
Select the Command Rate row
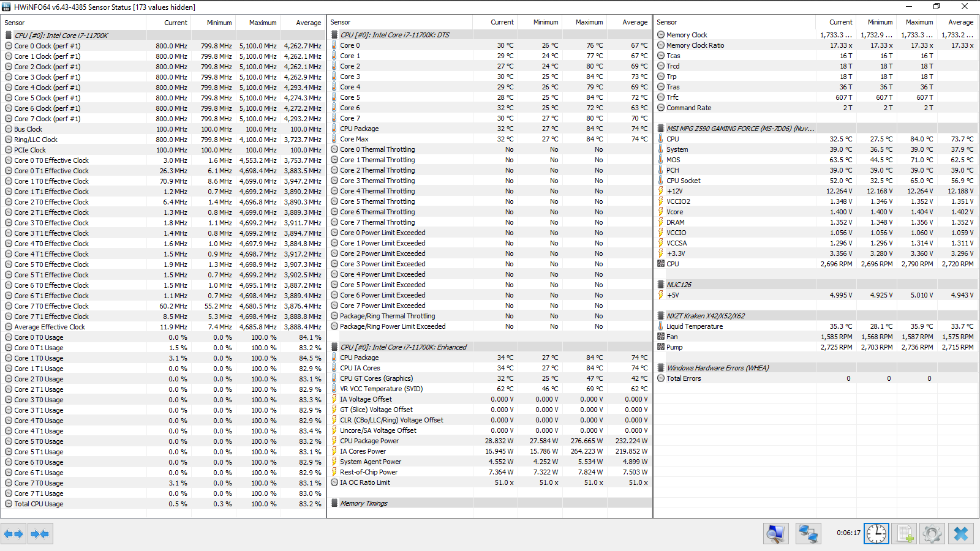click(816, 108)
